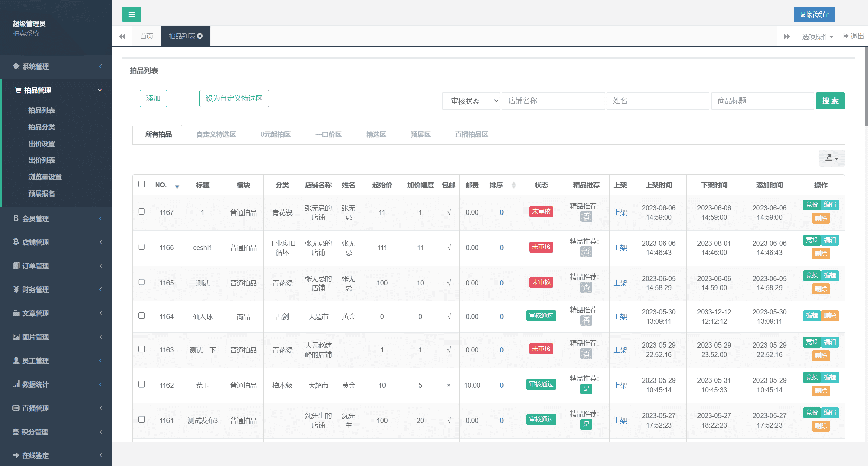Image resolution: width=868 pixels, height=466 pixels.
Task: Check the checkbox for row 1164
Action: point(142,316)
